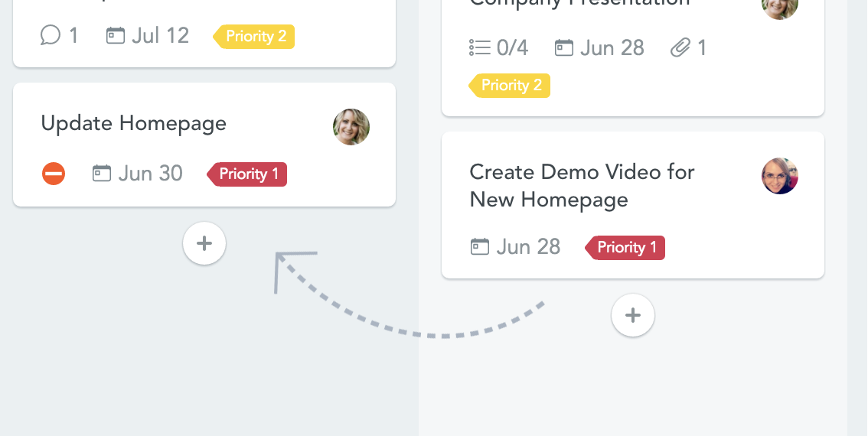The image size is (868, 436).
Task: Click the calendar icon beside Jun 30
Action: coord(102,174)
